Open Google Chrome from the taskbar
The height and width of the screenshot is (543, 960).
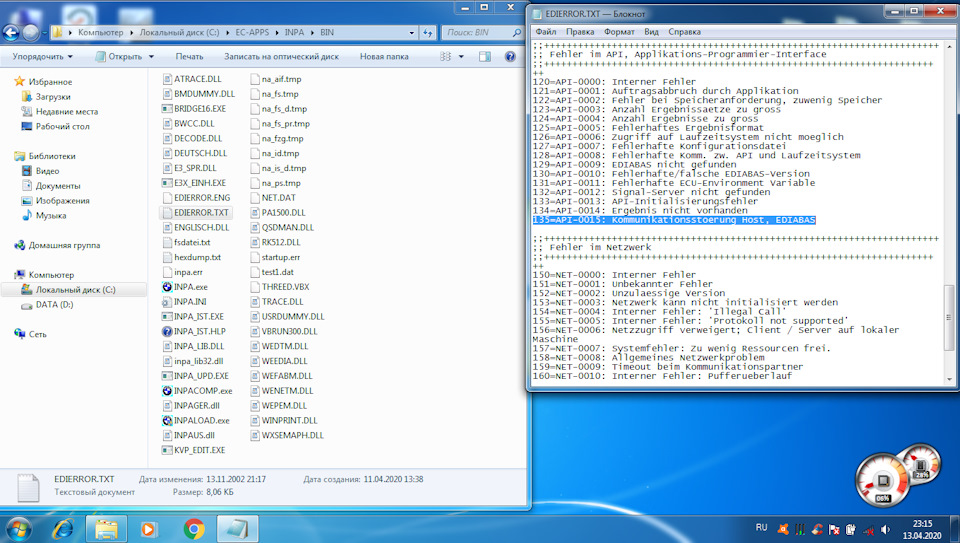(x=194, y=527)
